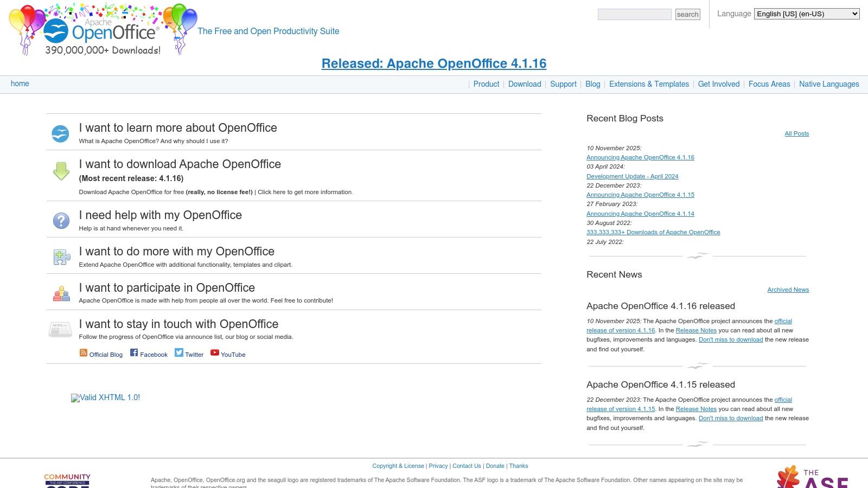Switch to the home tab

(x=20, y=84)
